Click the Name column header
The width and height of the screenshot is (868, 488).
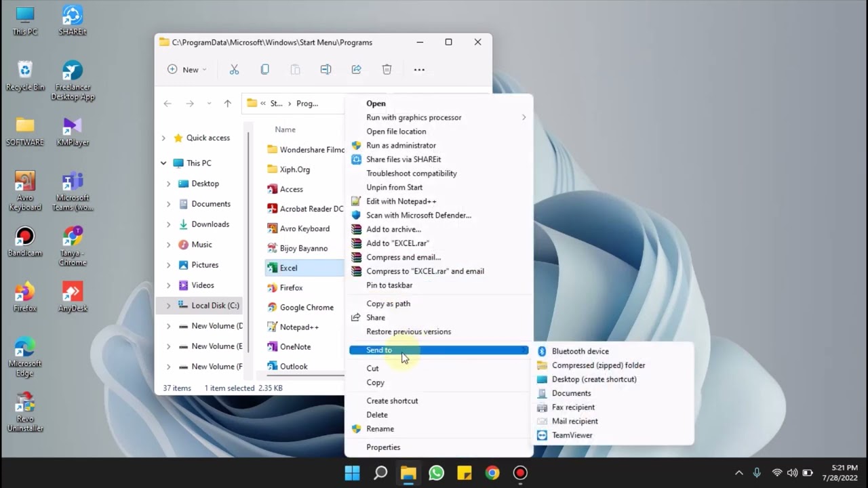[x=285, y=129]
